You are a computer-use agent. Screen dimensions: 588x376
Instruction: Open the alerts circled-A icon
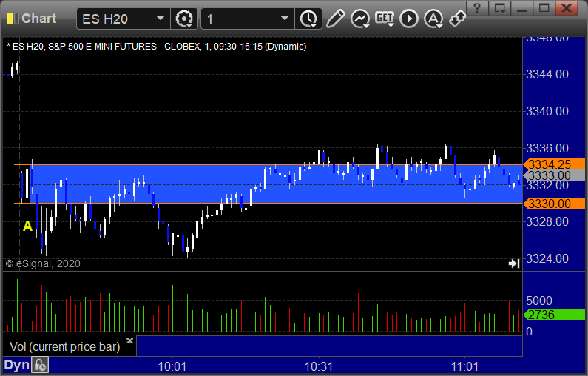tap(433, 19)
